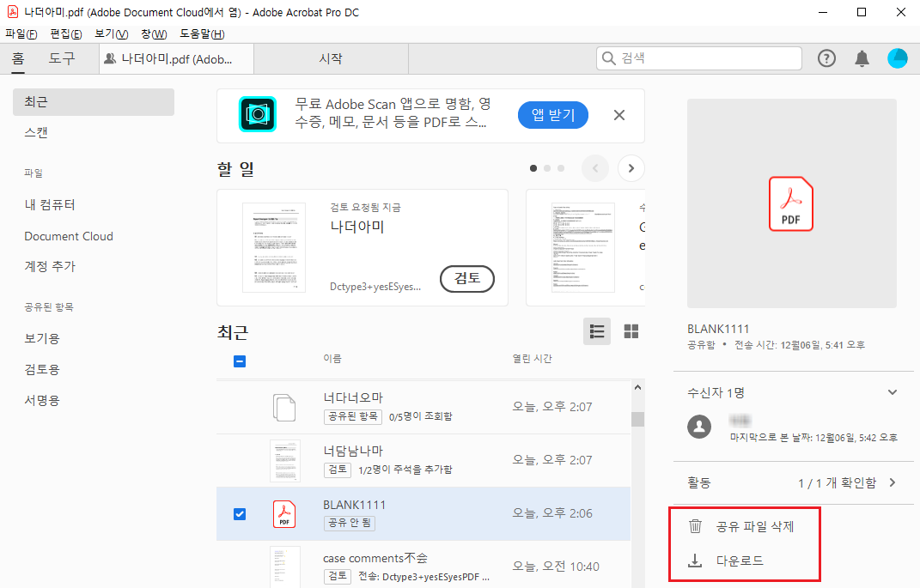Click scroll up arrow of recent list
This screenshot has height=588, width=920.
click(x=637, y=387)
